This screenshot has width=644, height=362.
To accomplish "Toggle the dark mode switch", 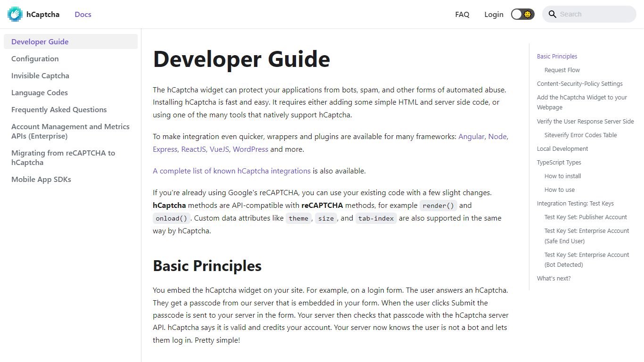I will pos(522,14).
